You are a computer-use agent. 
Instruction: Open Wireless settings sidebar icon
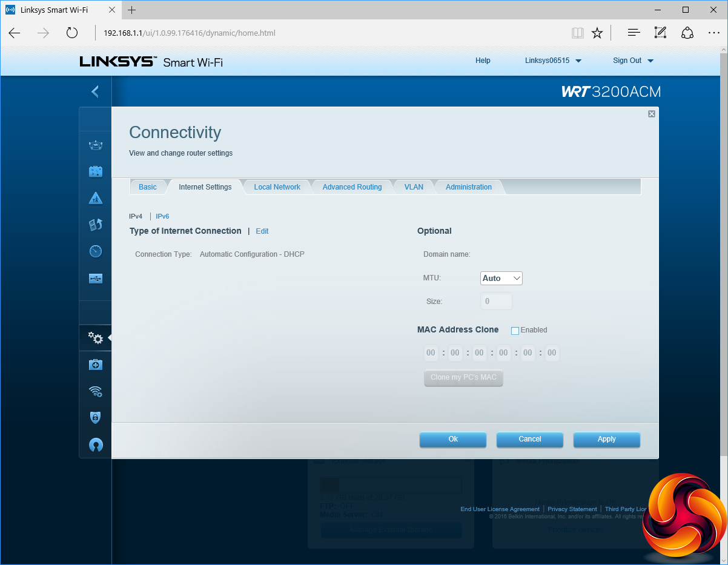95,391
